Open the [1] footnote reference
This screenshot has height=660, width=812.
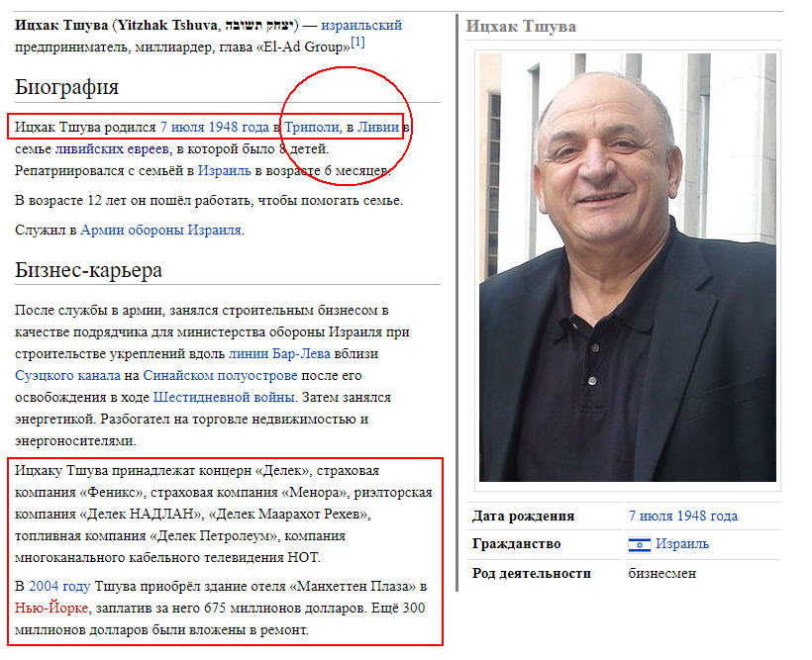pyautogui.click(x=357, y=42)
